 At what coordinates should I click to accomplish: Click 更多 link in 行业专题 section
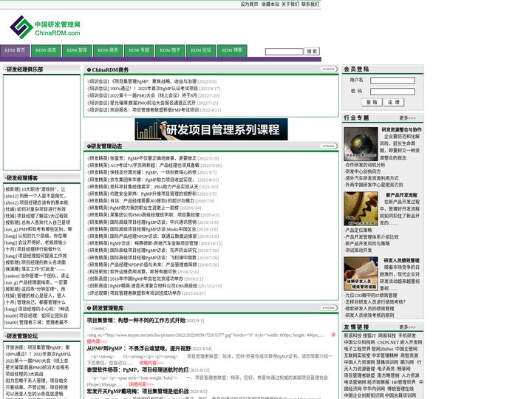407,118
